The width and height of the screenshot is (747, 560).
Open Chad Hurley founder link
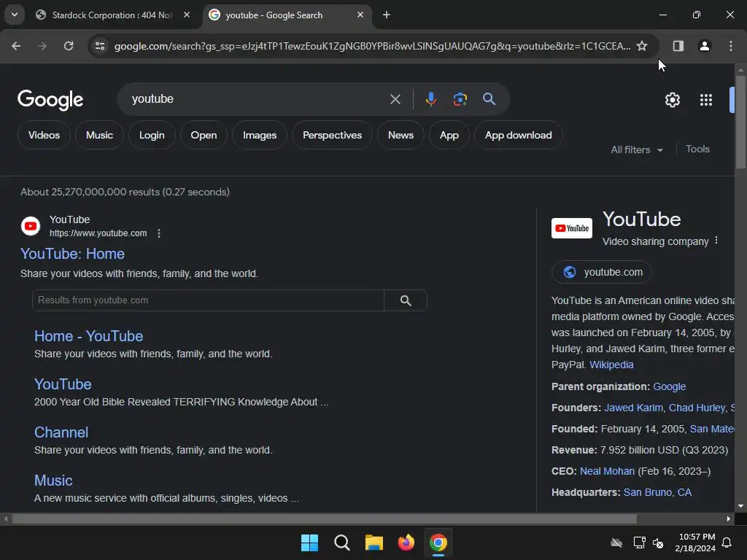point(697,408)
